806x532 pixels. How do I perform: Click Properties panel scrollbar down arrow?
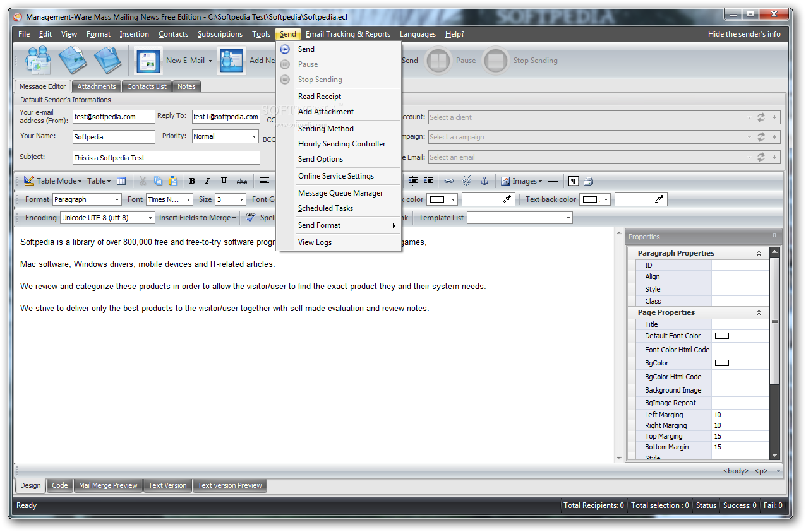pyautogui.click(x=774, y=455)
